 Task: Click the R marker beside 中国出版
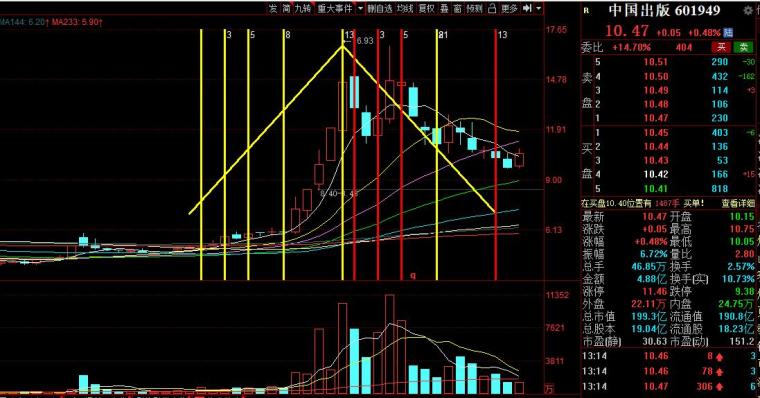tap(586, 11)
